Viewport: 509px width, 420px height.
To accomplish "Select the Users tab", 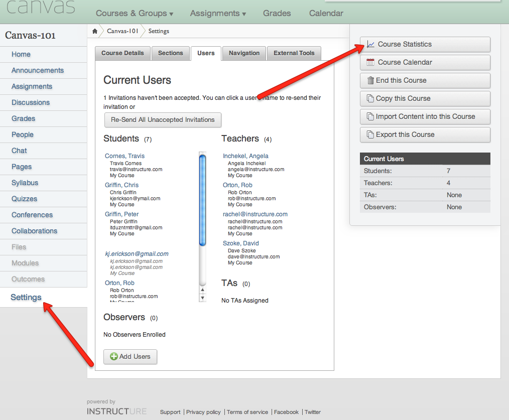I will pos(206,53).
